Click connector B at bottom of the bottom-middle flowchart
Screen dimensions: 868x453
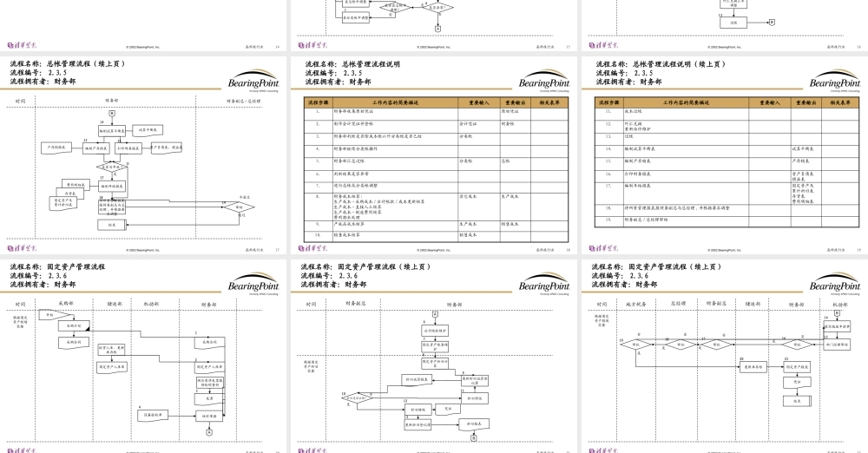tap(473, 439)
